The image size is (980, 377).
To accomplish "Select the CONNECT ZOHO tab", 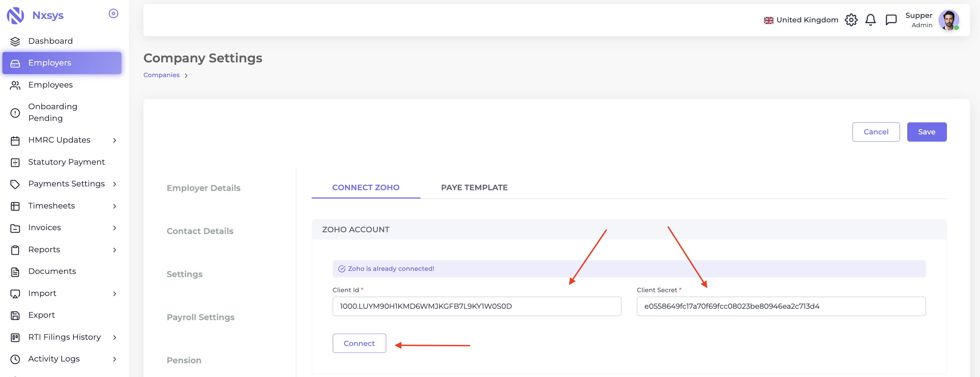I will pyautogui.click(x=366, y=187).
